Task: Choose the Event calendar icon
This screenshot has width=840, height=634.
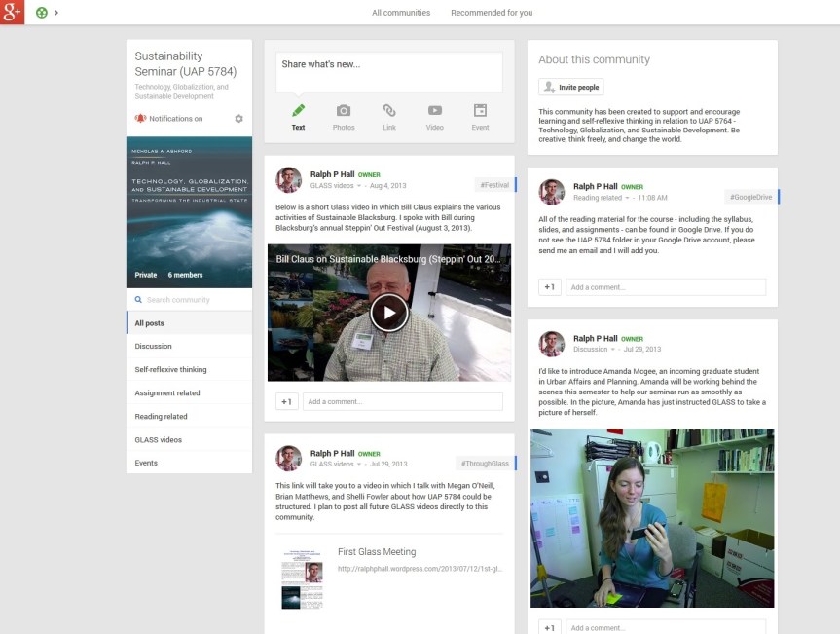Action: point(480,111)
